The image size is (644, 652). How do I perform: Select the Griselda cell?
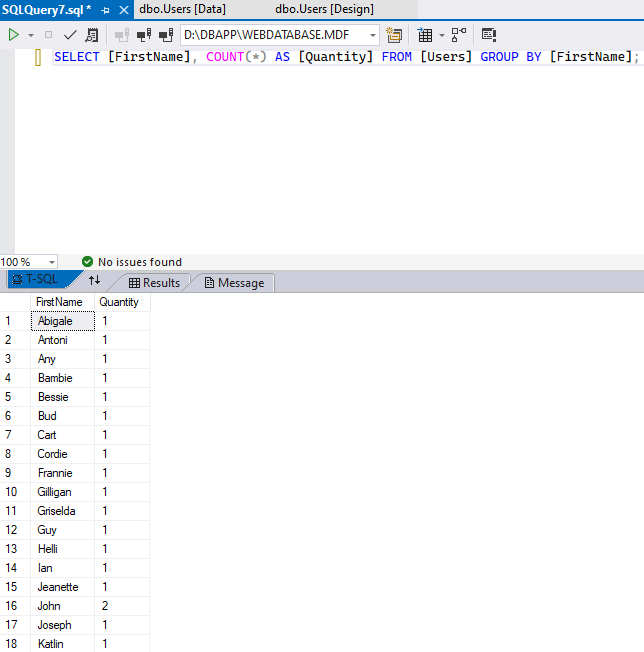click(x=63, y=511)
